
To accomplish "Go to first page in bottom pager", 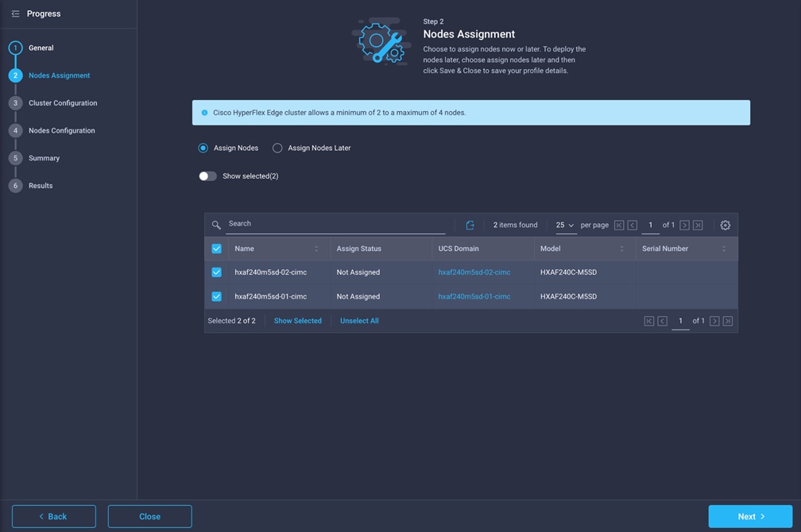I will [x=648, y=321].
